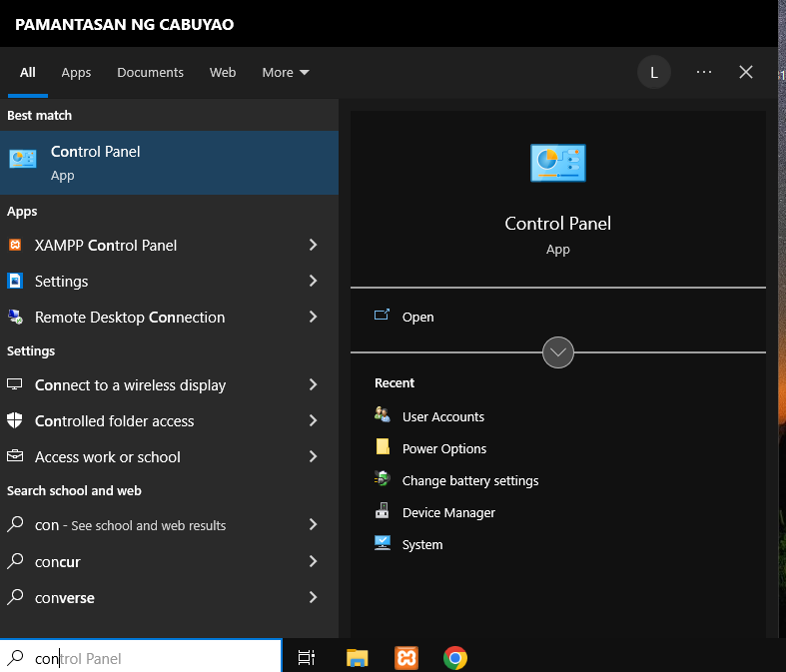
Task: Open the More filter dropdown
Action: pos(286,73)
